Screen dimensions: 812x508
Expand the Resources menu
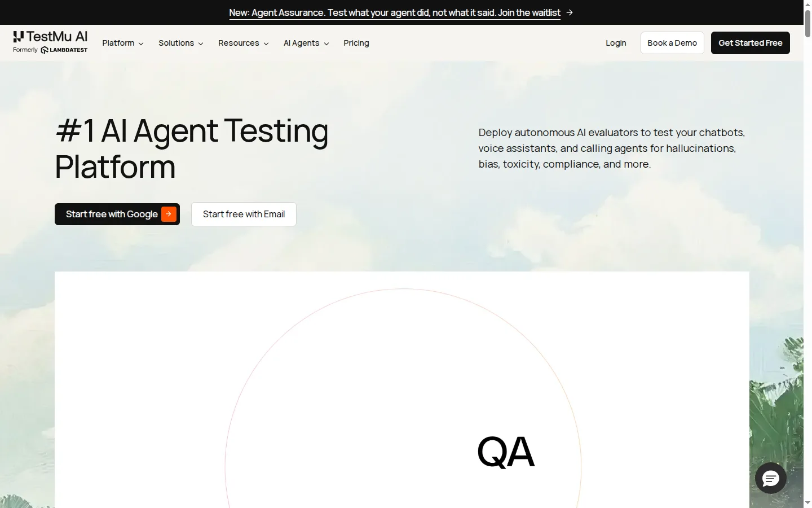click(243, 43)
